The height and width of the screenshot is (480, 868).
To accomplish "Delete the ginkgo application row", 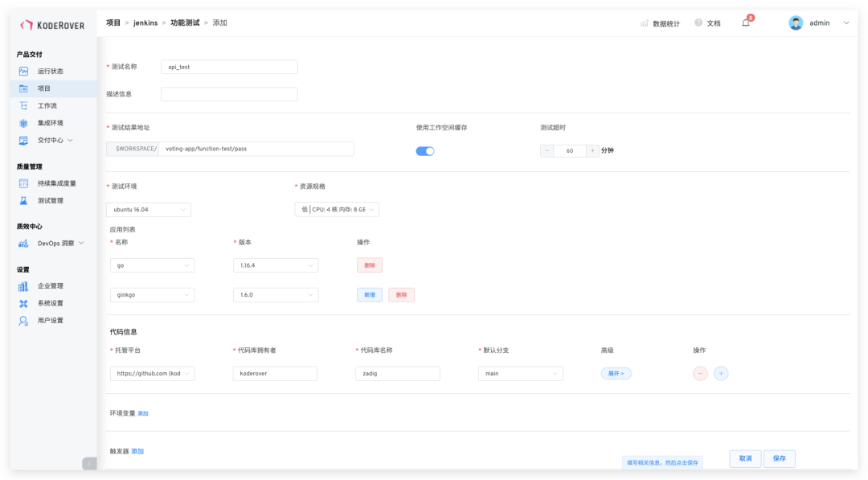I will tap(401, 295).
